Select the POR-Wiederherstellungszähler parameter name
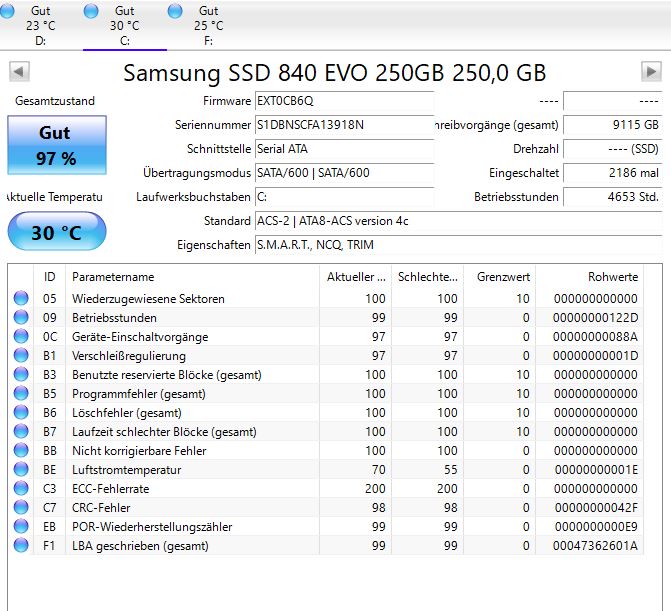Image resolution: width=671 pixels, height=611 pixels. (x=152, y=527)
